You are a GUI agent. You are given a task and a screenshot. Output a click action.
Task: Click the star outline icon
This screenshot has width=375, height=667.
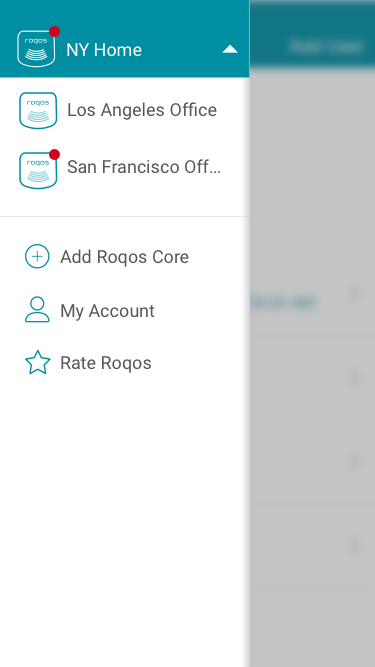37,362
